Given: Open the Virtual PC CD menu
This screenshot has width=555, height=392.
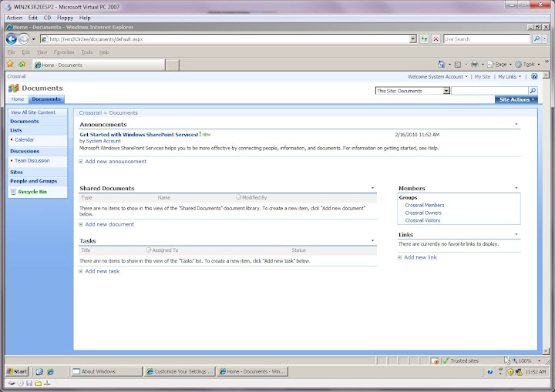Looking at the screenshot, I should (x=47, y=18).
